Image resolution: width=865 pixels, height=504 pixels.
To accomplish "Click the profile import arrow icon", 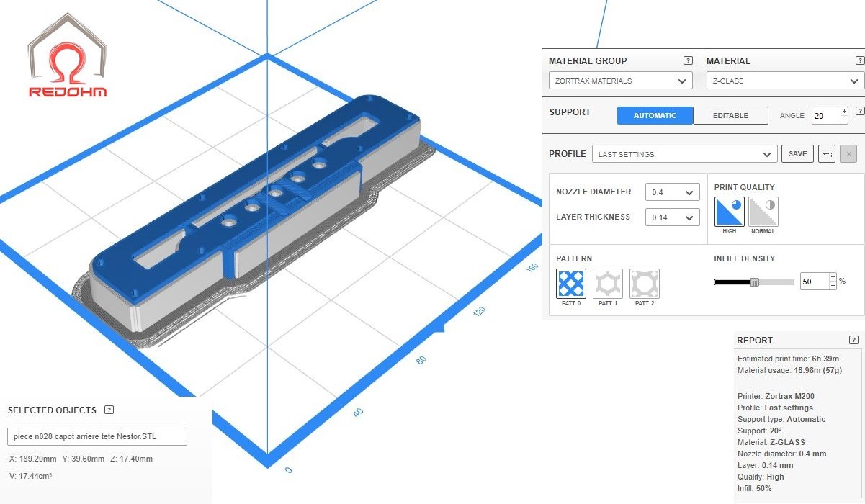I will [827, 154].
